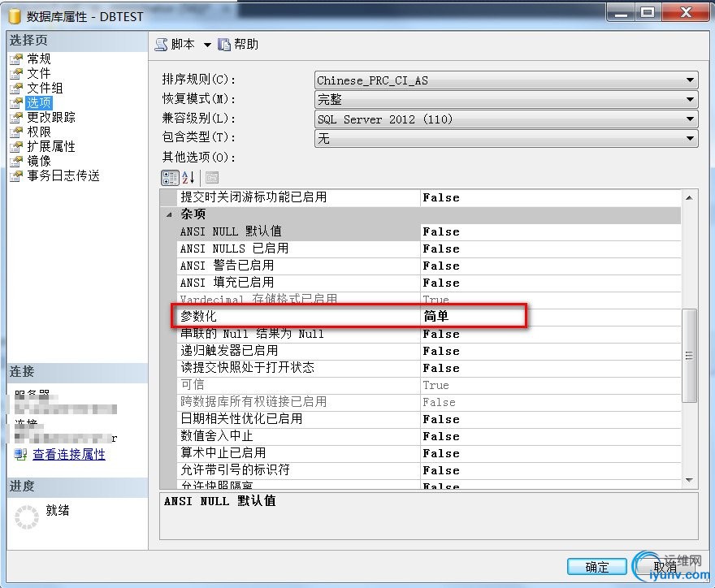Screen dimensions: 715x588
Task: Open the 事务日志传送 page
Action: point(63,175)
